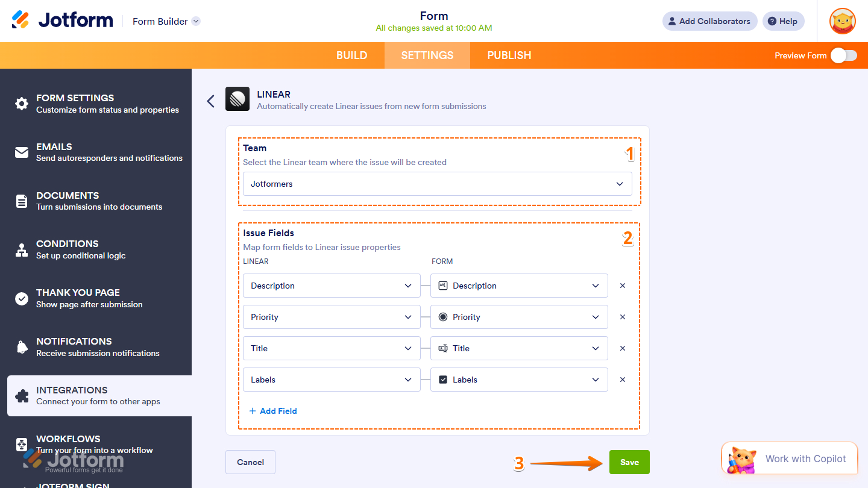868x488 pixels.
Task: Enable the Preview Form toggle
Action: pos(844,55)
